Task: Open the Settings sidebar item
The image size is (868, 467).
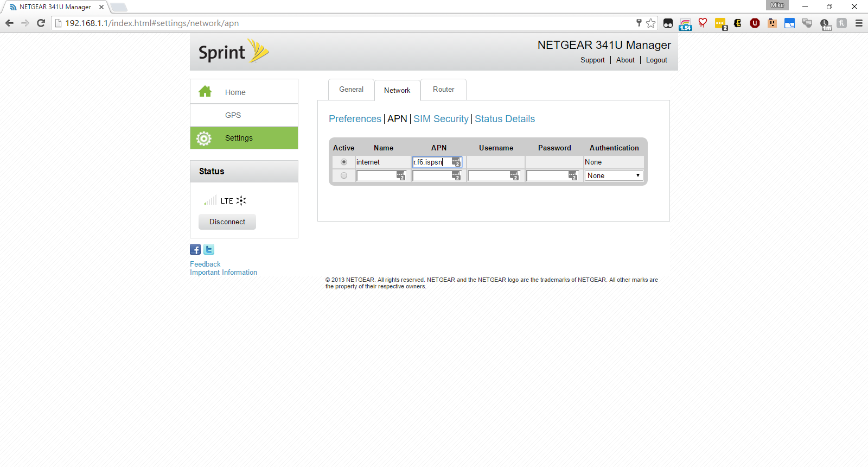Action: click(244, 138)
